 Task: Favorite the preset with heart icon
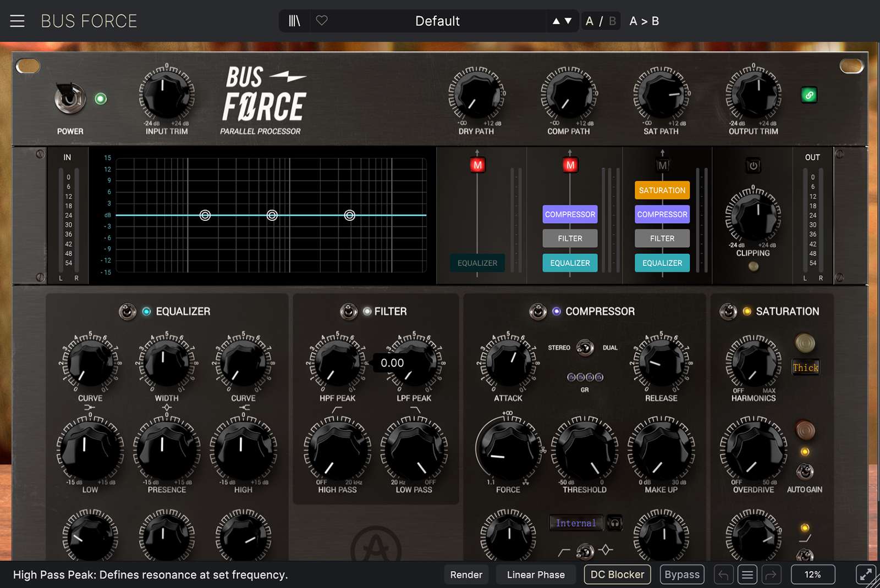[x=322, y=21]
